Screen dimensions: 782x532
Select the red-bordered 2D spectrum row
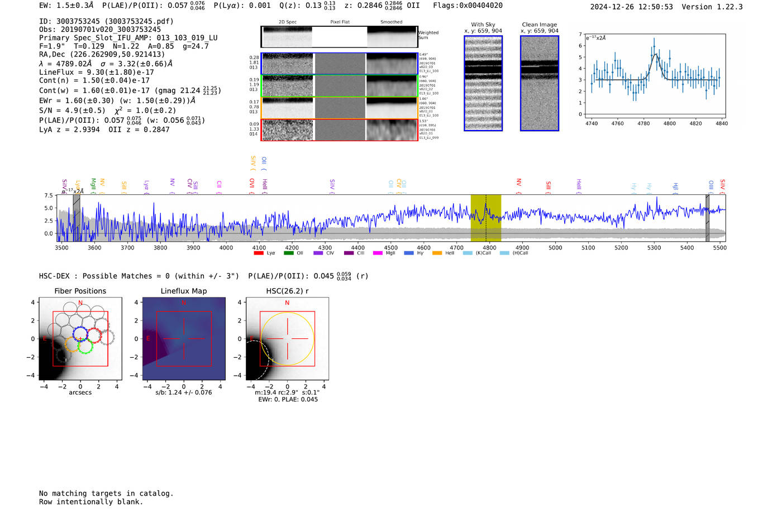tap(339, 130)
